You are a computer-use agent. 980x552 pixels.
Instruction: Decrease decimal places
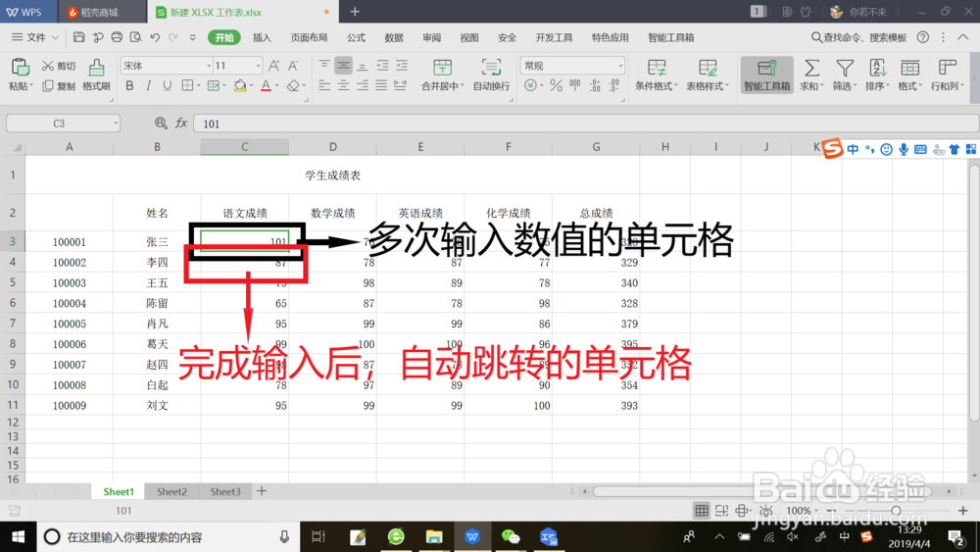(614, 85)
